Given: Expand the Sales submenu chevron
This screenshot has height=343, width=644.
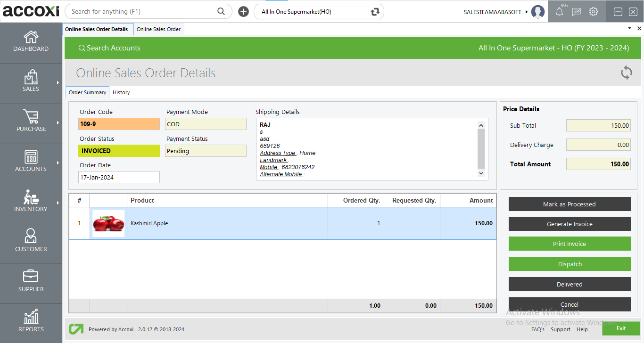Looking at the screenshot, I should tap(58, 82).
